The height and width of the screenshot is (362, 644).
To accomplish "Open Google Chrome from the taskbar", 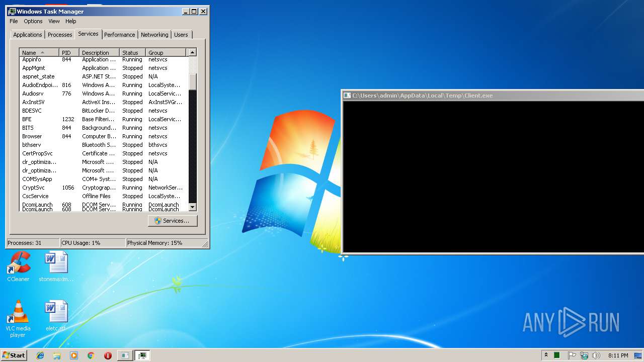I will click(x=91, y=355).
